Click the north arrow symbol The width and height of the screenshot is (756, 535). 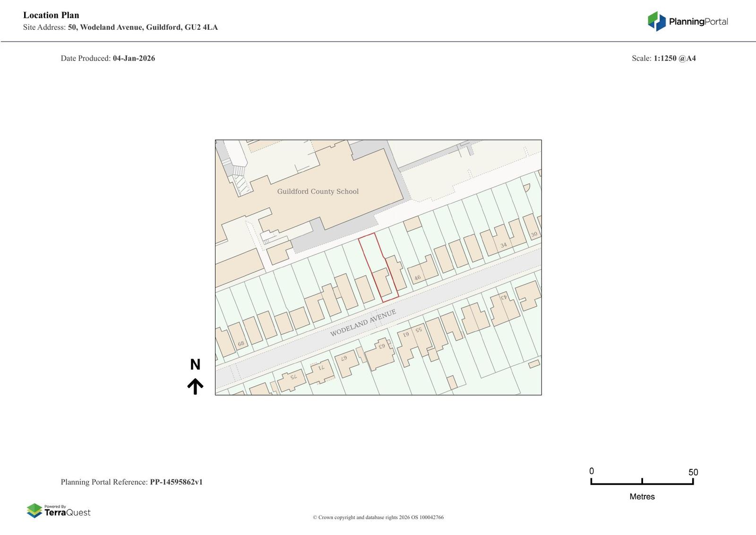click(195, 386)
